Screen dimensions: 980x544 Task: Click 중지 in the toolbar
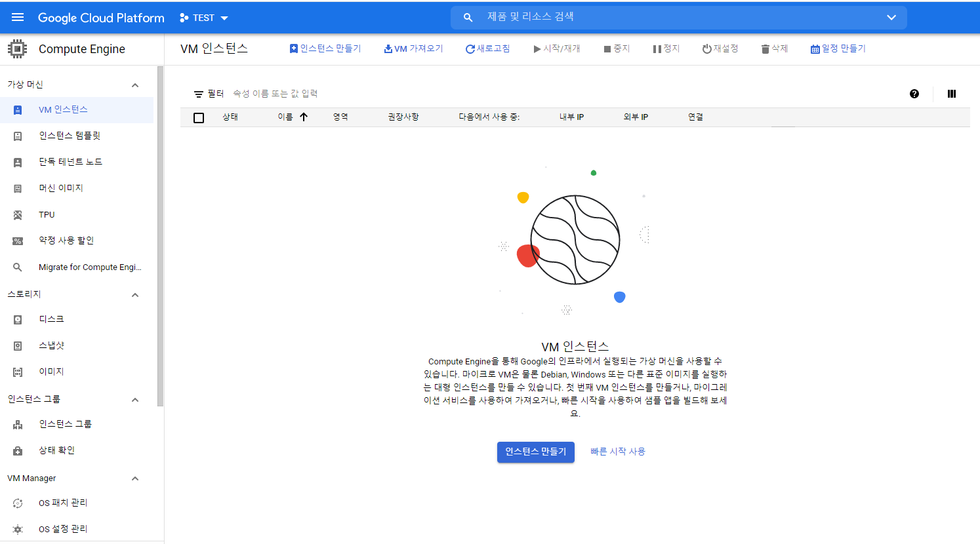coord(617,49)
